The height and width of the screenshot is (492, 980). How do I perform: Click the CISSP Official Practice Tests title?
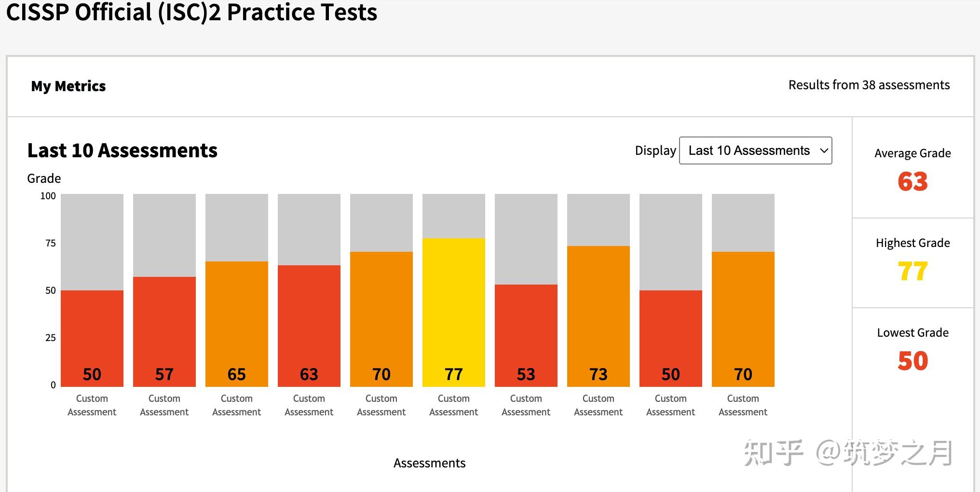tap(191, 12)
